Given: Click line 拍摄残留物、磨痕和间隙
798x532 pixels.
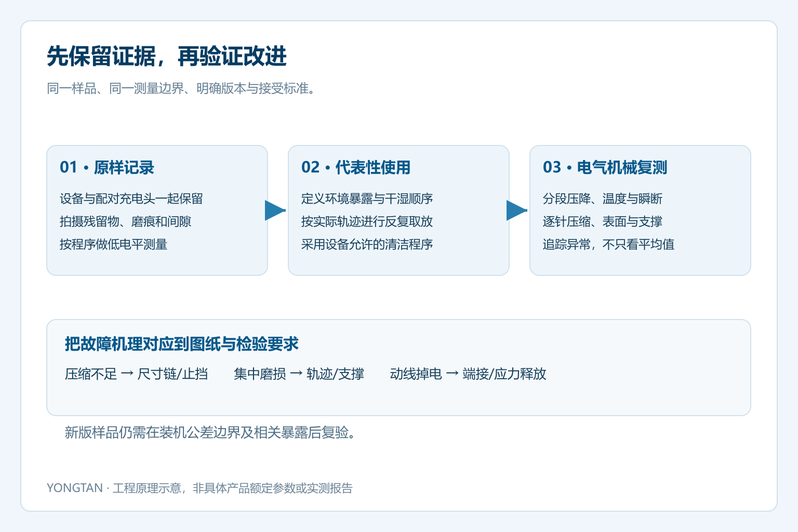Looking at the screenshot, I should click(x=125, y=221).
